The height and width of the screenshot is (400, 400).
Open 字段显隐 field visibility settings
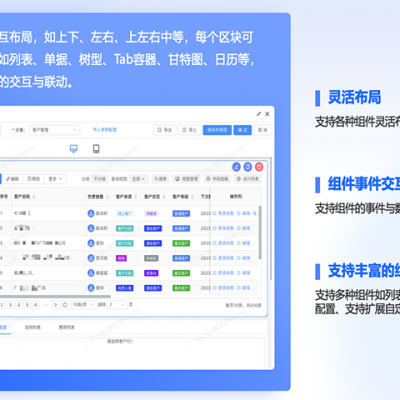coord(217,179)
